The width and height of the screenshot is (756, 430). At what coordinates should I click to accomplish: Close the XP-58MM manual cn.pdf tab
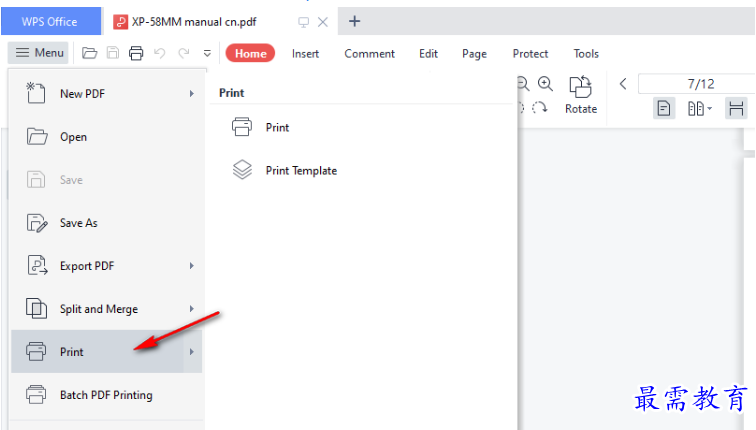[x=323, y=22]
